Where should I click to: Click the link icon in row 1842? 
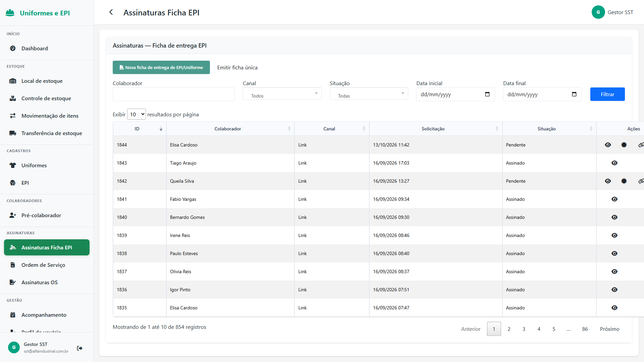tap(641, 181)
